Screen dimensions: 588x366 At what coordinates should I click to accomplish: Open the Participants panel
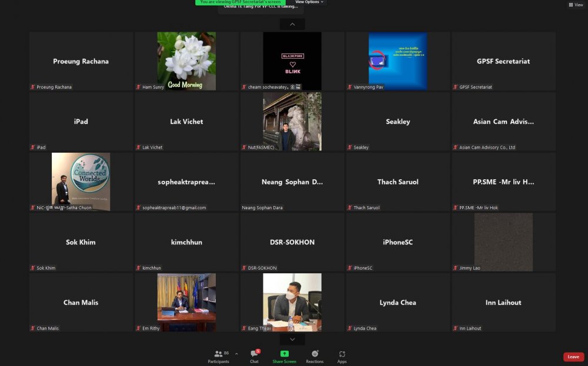[218, 355]
